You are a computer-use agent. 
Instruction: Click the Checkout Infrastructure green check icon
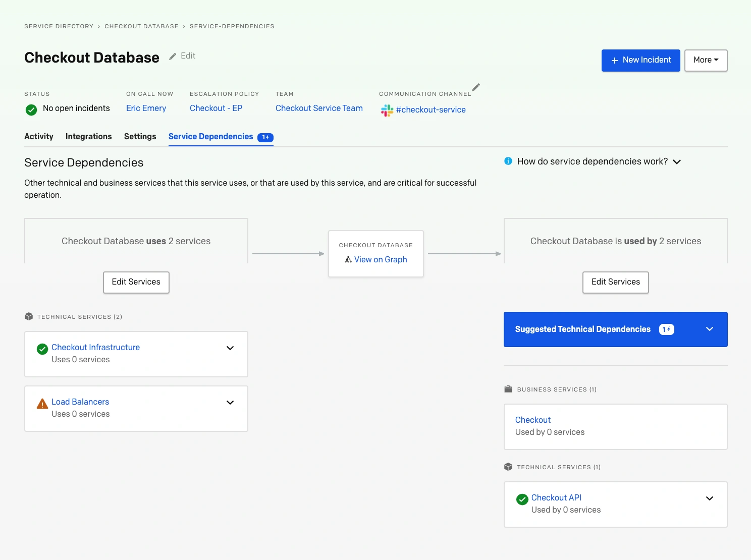42,349
